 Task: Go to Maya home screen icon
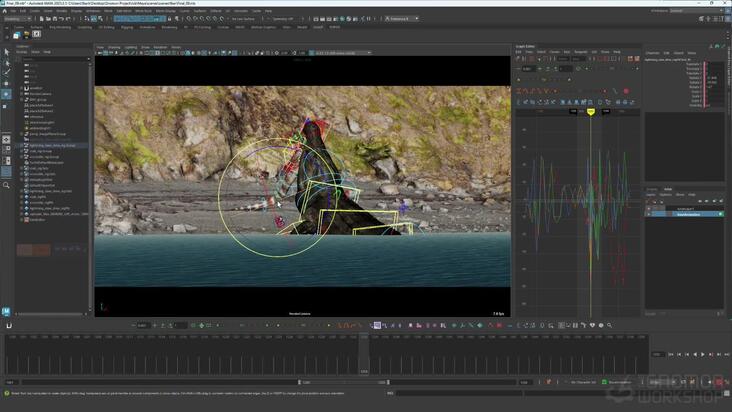pos(5,11)
